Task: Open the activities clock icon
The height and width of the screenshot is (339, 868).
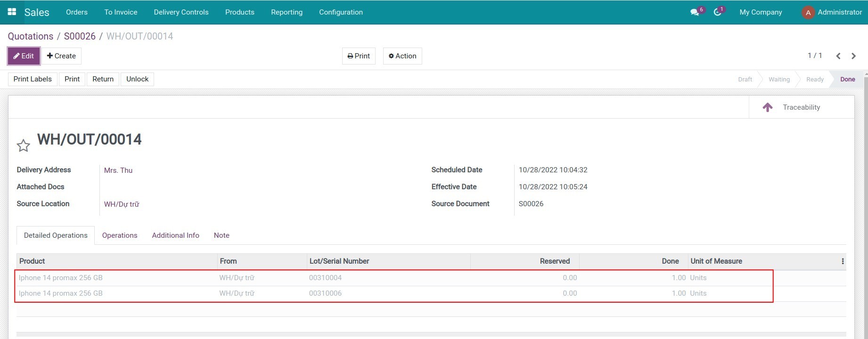Action: point(717,12)
